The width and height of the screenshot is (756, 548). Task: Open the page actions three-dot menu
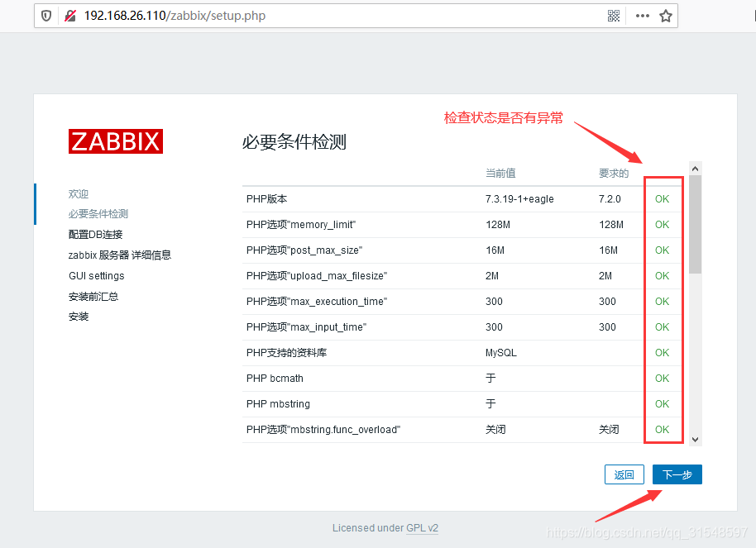click(x=642, y=16)
